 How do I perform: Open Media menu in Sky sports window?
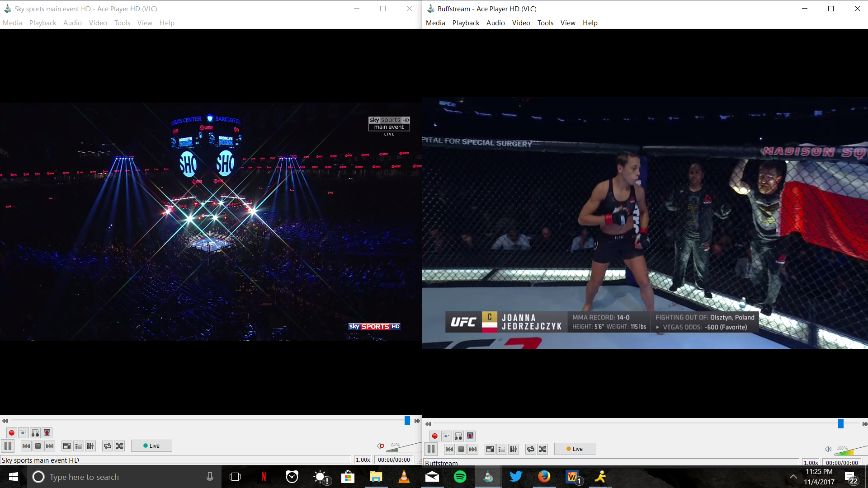pos(12,23)
